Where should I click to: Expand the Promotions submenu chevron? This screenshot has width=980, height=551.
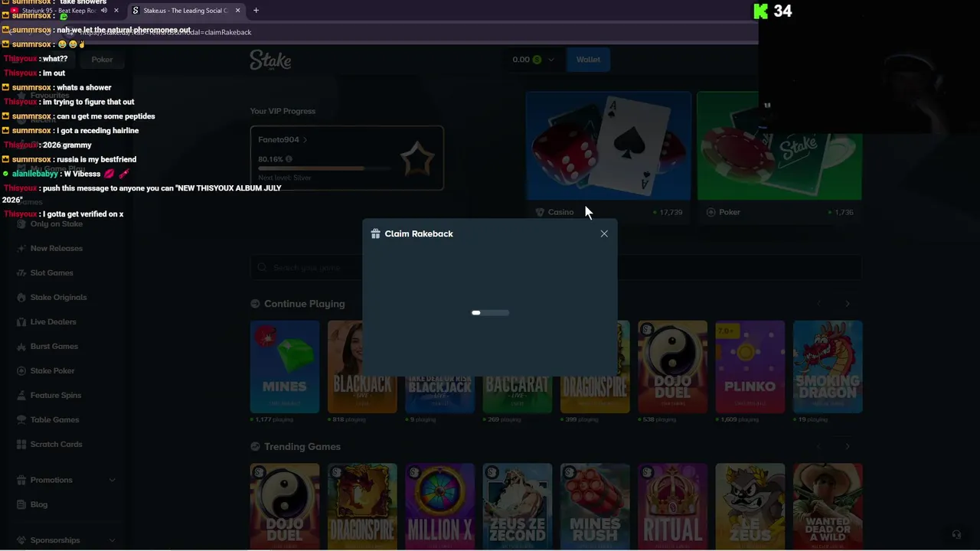tap(112, 480)
